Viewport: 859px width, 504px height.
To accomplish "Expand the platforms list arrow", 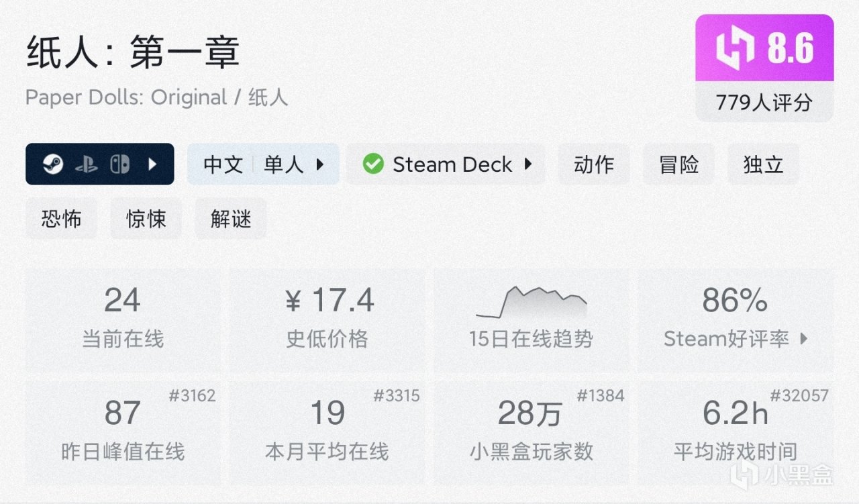I will coord(153,164).
